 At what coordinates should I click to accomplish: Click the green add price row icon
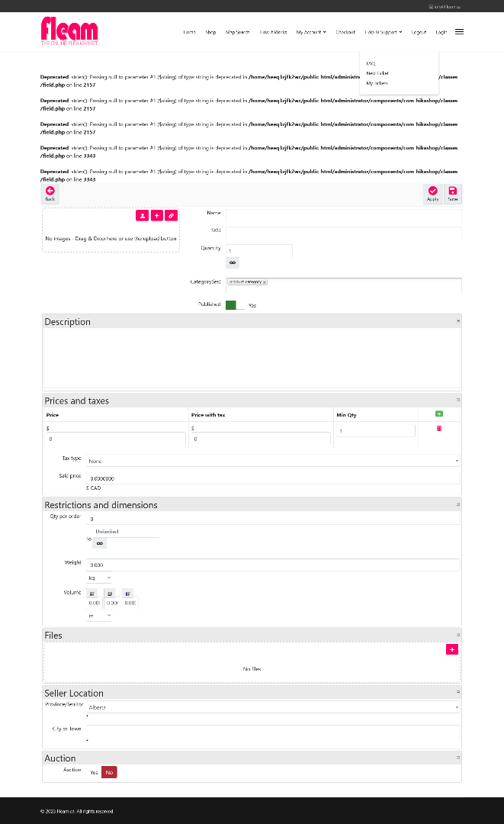(x=438, y=414)
